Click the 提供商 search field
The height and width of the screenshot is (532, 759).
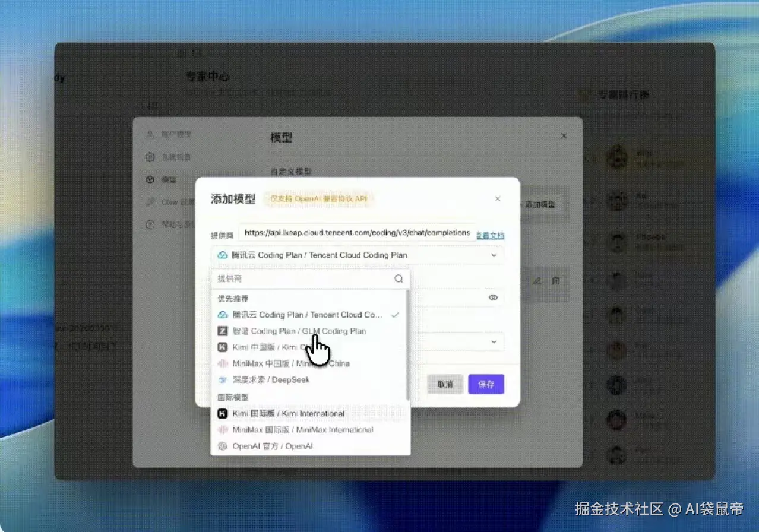tap(310, 278)
